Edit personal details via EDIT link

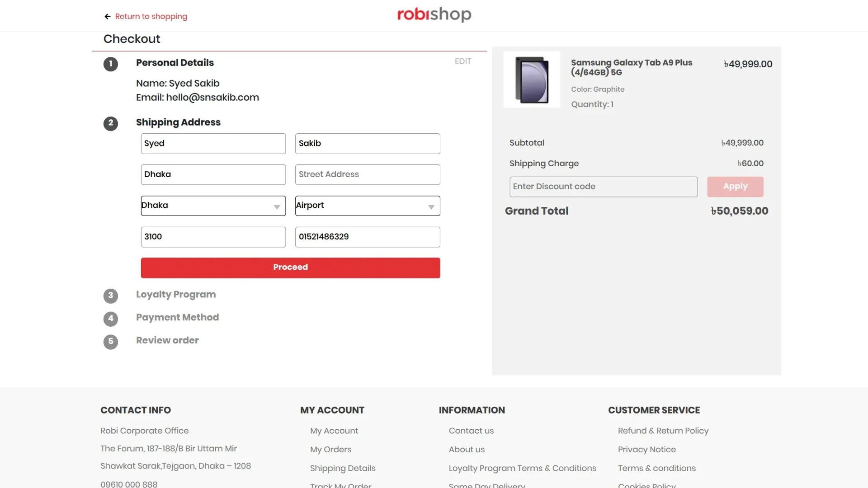coord(463,61)
